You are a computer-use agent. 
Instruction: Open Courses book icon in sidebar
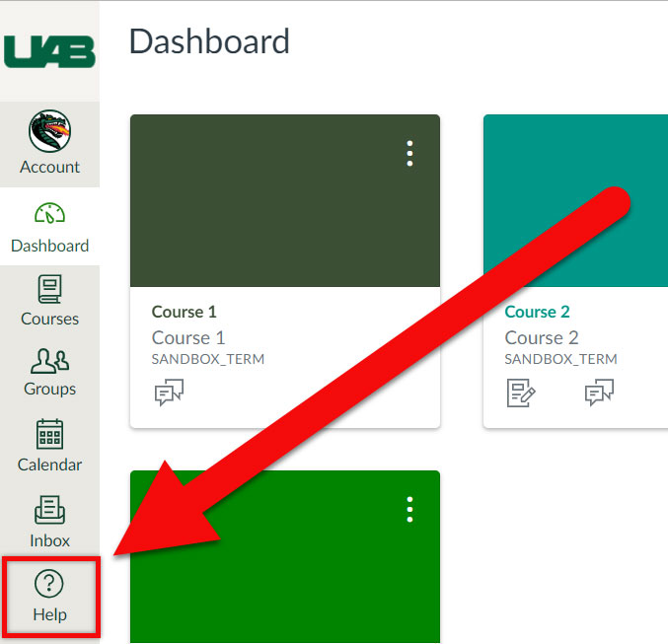pos(49,289)
